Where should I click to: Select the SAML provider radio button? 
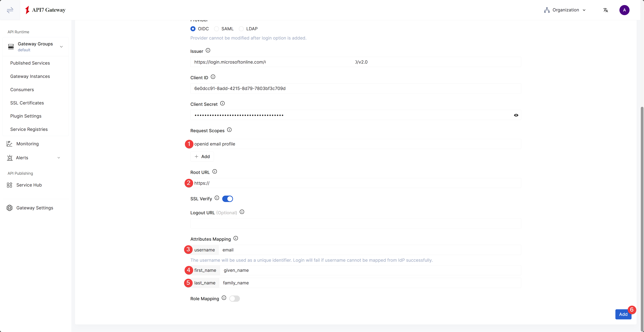click(x=216, y=28)
